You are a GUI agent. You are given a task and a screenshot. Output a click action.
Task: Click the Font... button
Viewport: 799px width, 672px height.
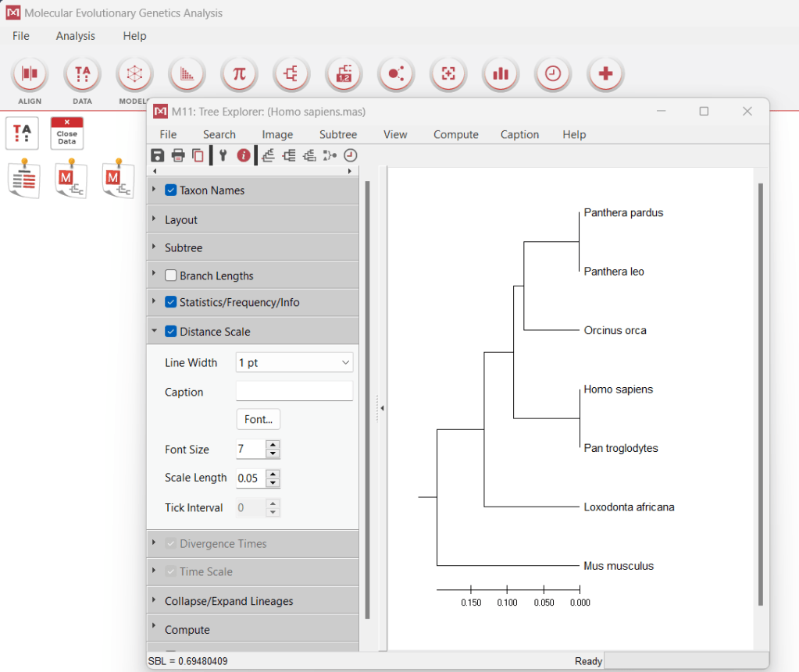click(258, 419)
